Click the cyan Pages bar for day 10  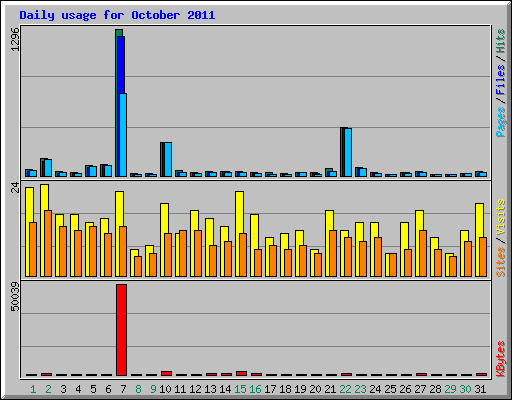coord(168,160)
